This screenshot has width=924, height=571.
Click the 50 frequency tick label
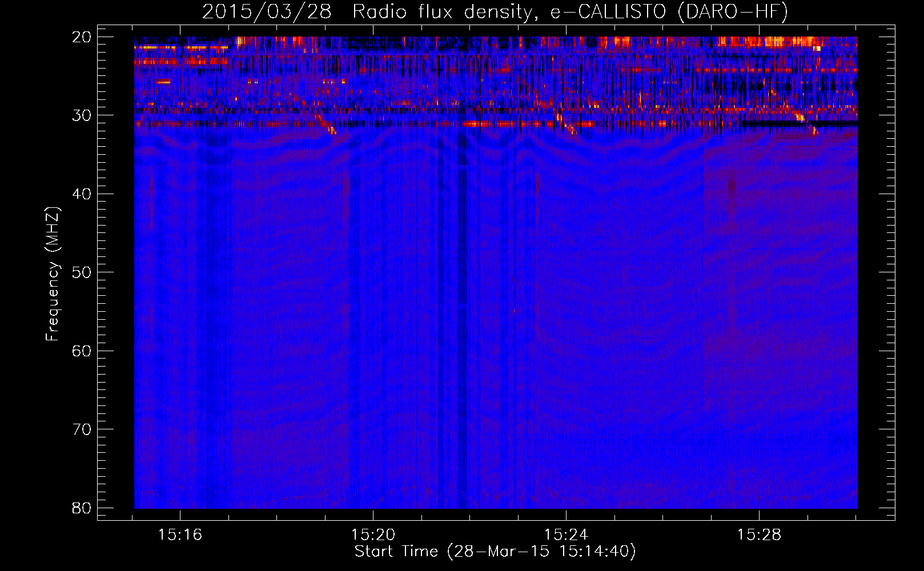point(82,272)
